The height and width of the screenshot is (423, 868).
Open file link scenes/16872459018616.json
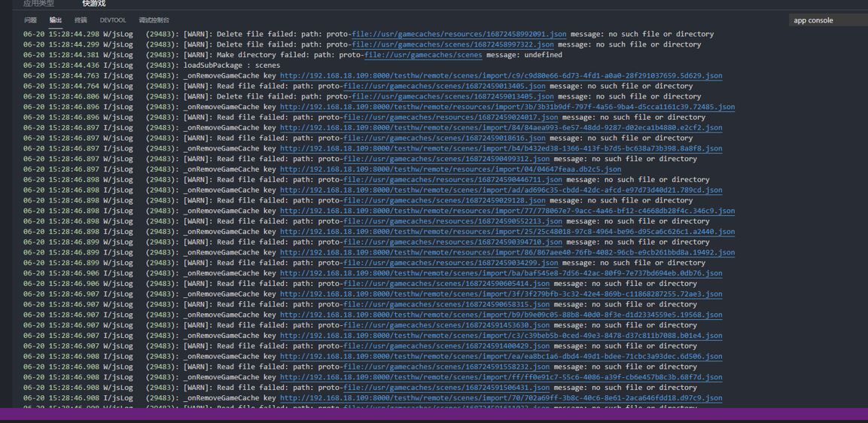(444, 138)
